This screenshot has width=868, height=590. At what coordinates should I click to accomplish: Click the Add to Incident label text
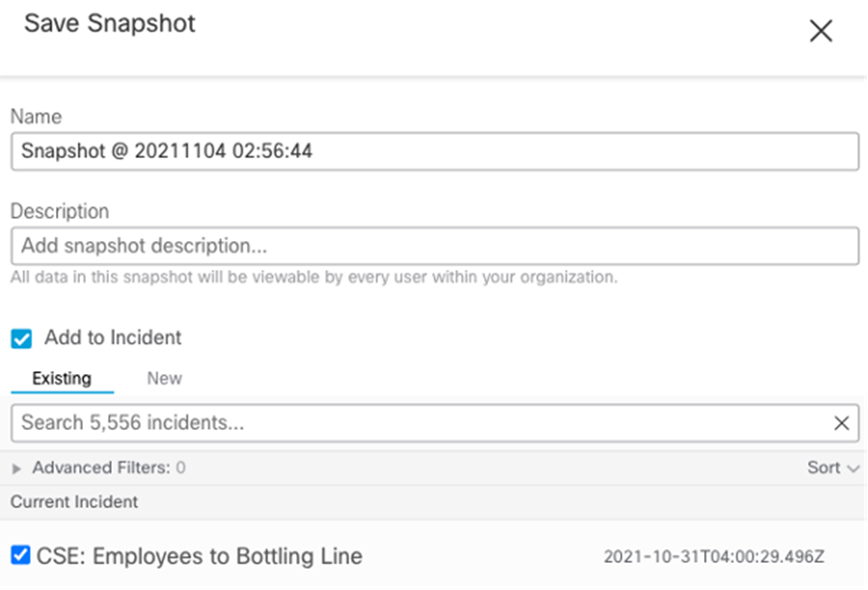[113, 338]
